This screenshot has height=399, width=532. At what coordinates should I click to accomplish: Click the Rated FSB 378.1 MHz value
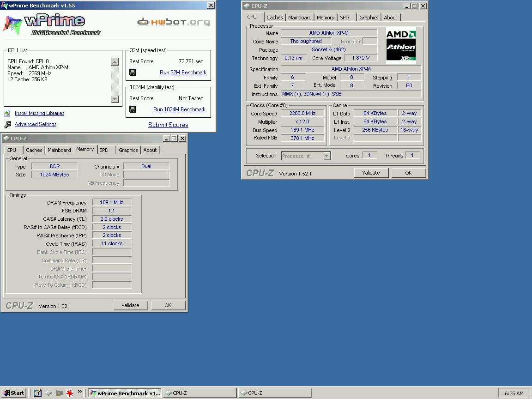(302, 138)
